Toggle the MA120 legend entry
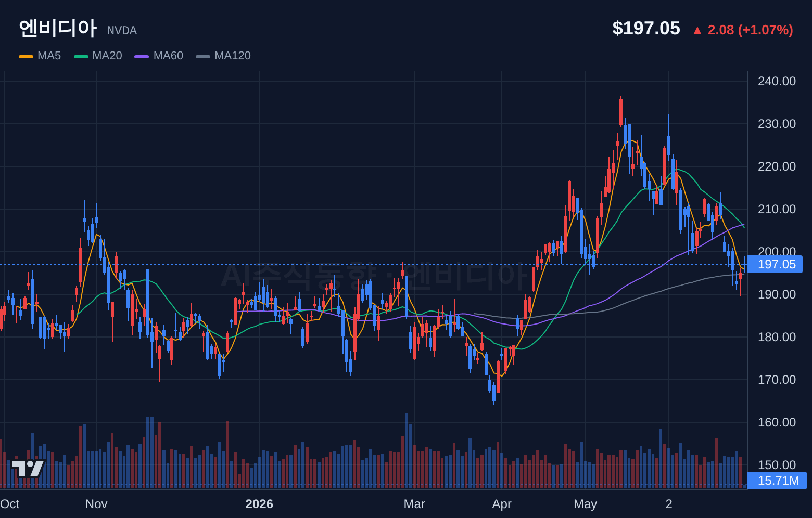Image resolution: width=812 pixels, height=518 pixels. point(223,56)
